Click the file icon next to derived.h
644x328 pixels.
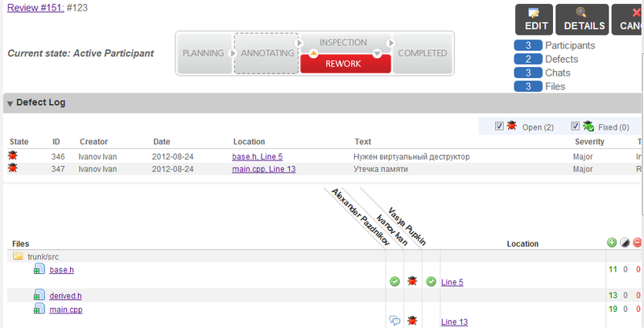coord(39,295)
